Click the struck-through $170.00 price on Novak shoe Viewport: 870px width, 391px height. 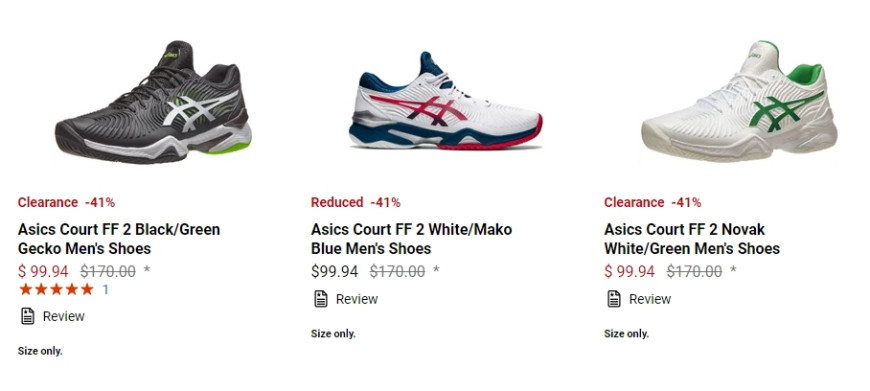694,271
